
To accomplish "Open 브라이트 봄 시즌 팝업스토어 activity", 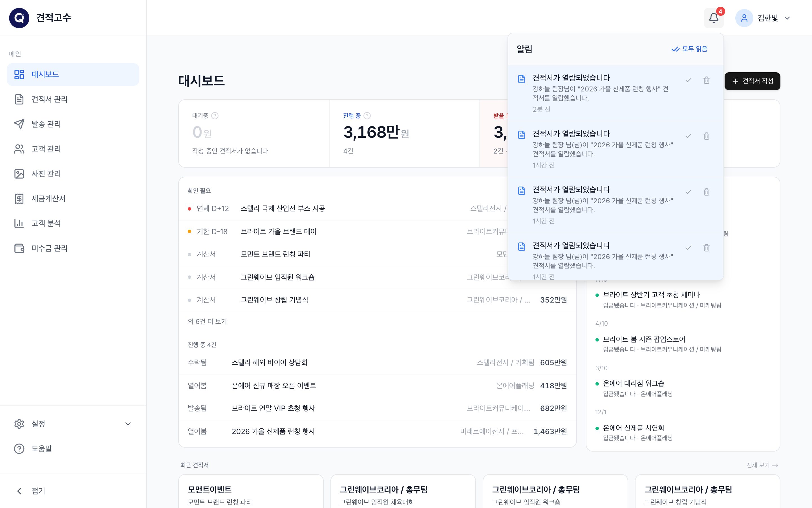I will [x=683, y=344].
